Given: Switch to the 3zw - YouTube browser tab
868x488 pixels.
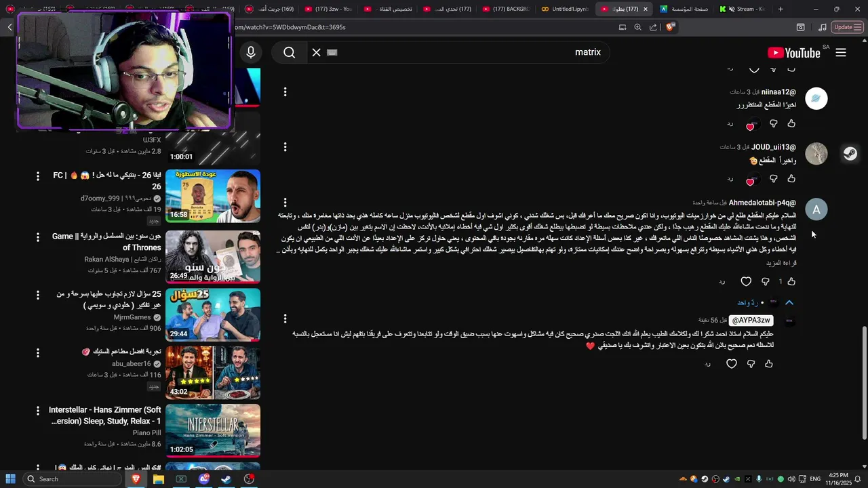Looking at the screenshot, I should click(329, 9).
